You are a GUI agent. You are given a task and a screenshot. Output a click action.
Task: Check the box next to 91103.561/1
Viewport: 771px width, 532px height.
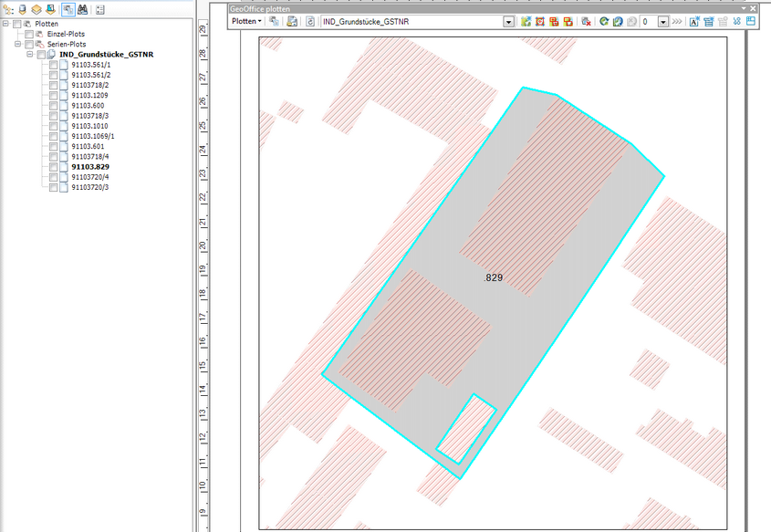[54, 65]
